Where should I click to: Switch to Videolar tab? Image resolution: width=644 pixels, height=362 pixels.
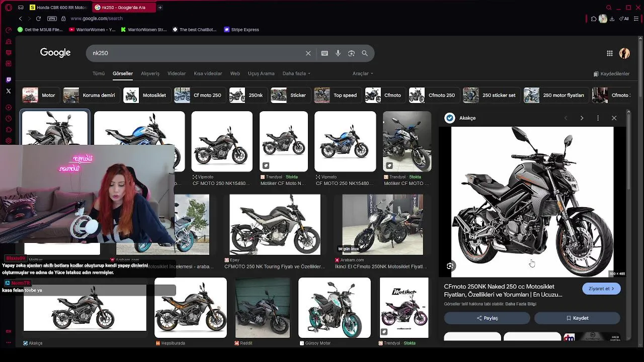coord(177,73)
